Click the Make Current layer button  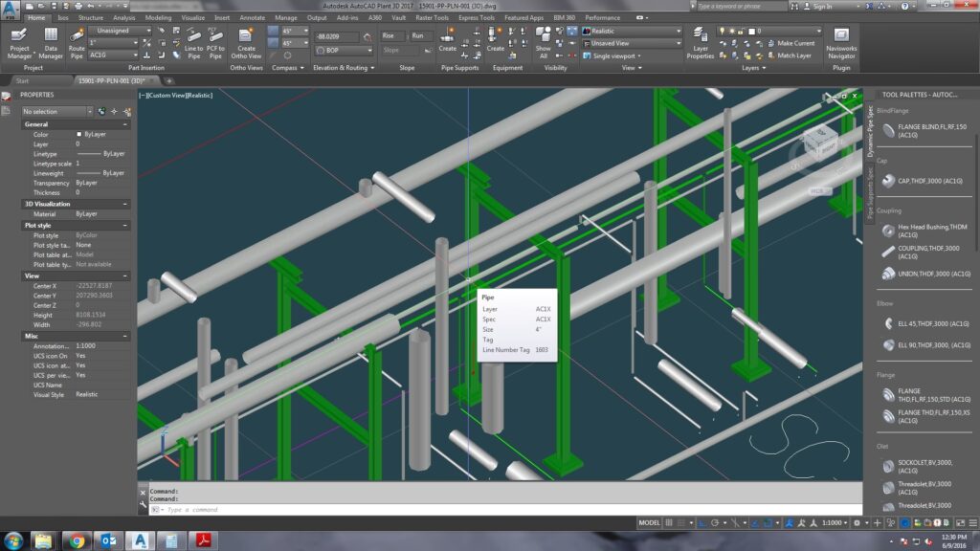794,43
